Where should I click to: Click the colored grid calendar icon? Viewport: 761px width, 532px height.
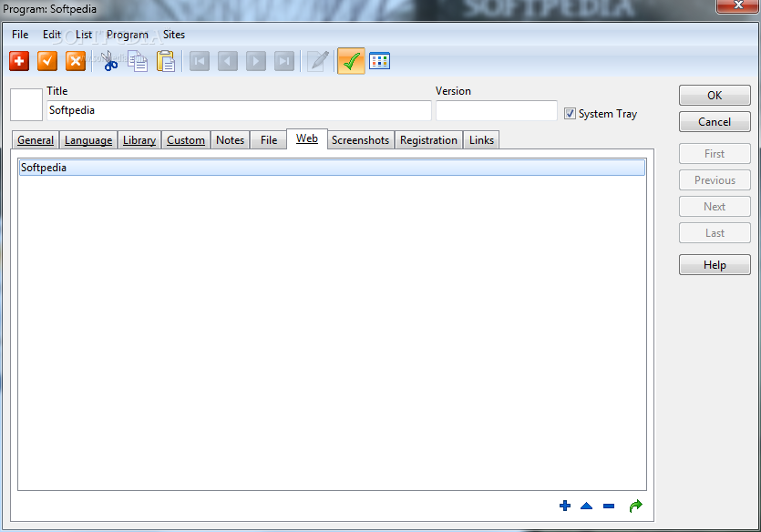pos(379,61)
